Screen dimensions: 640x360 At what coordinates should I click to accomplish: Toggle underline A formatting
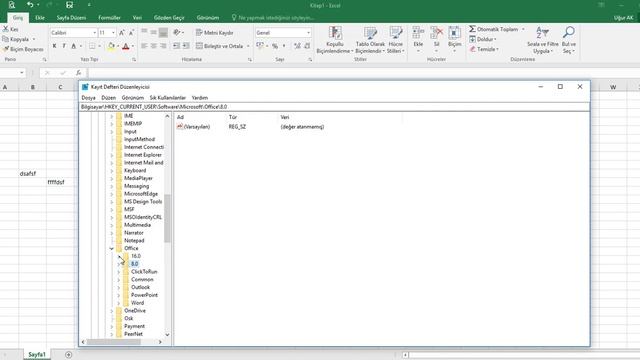(73, 46)
